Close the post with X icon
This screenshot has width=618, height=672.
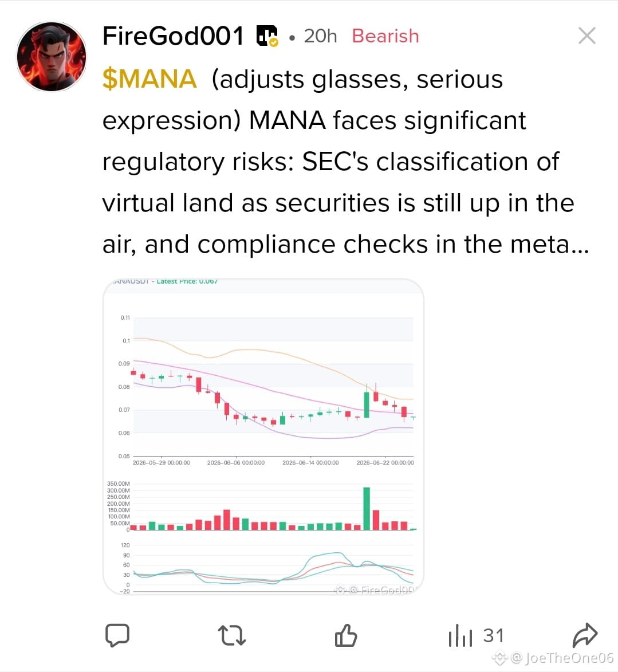coord(586,36)
